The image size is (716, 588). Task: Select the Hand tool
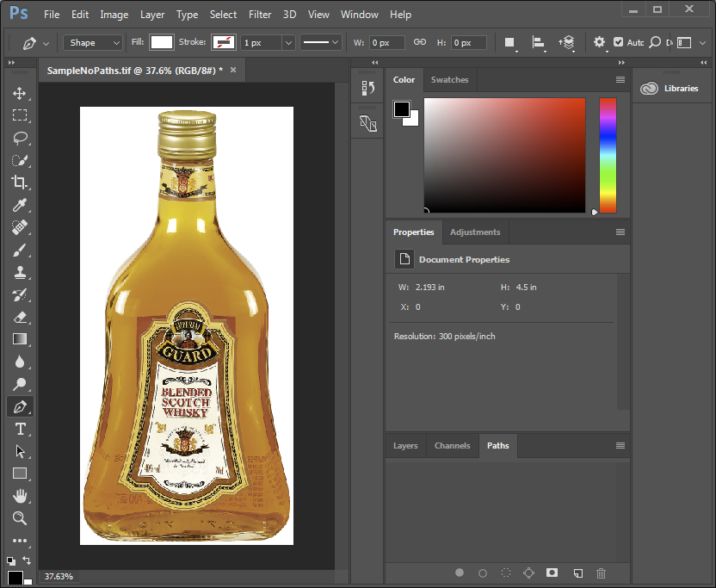point(19,496)
